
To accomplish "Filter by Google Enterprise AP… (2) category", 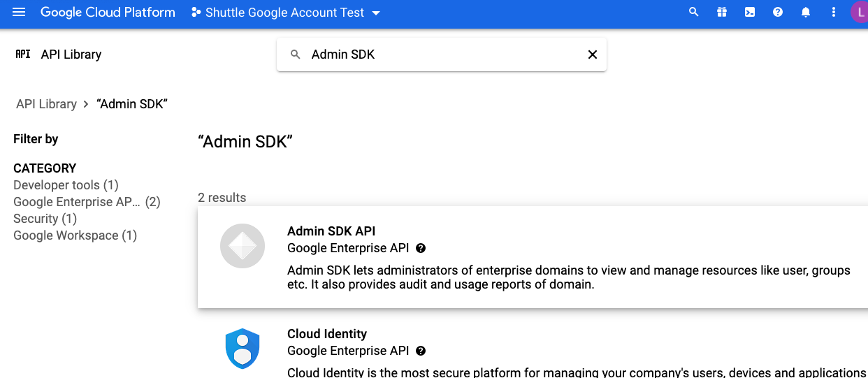I will [87, 202].
